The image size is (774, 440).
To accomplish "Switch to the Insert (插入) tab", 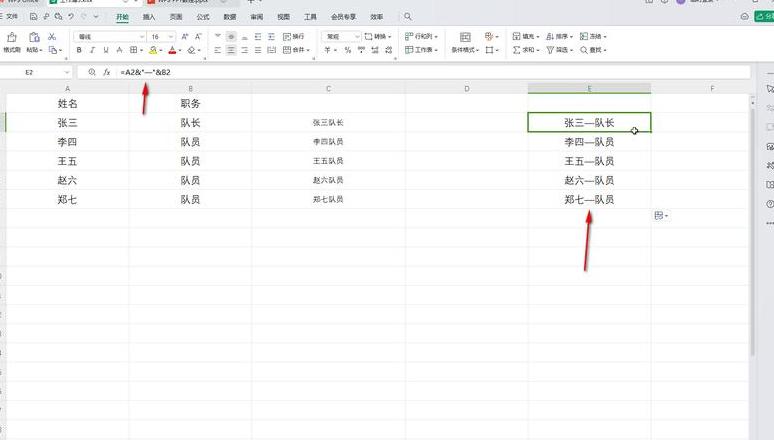I will coord(149,17).
